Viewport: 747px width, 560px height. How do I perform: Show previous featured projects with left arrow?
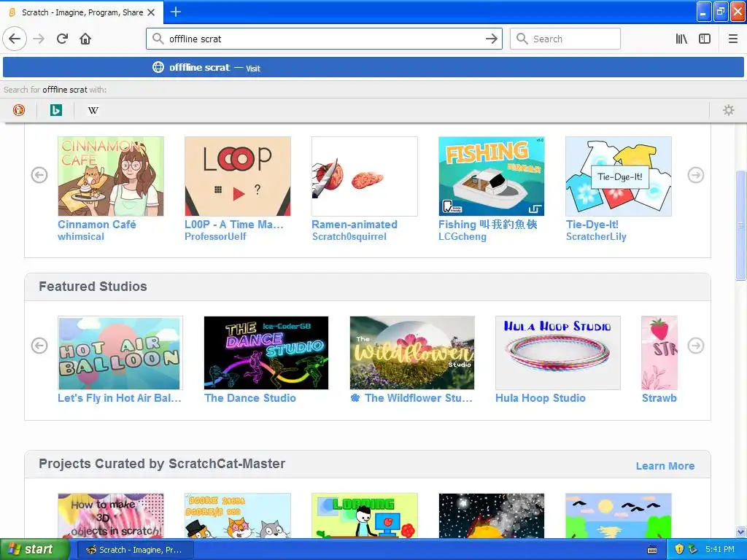[39, 175]
